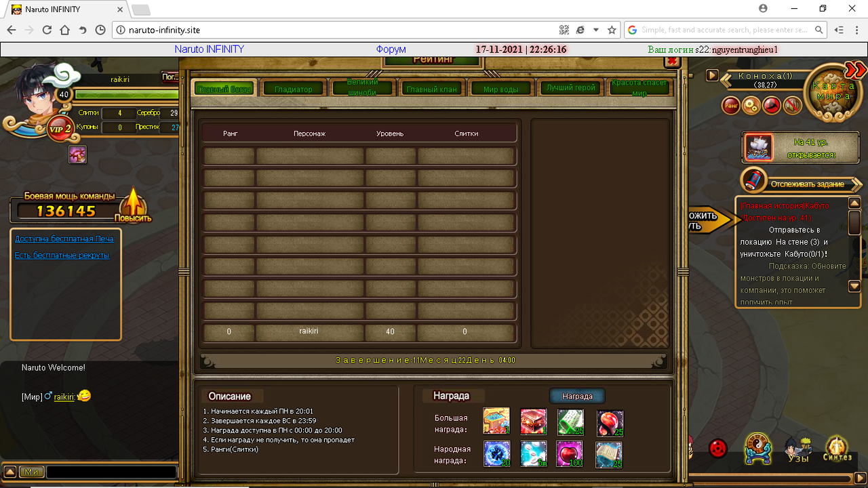
Task: Click the Отслеживать задание button
Action: [x=807, y=184]
